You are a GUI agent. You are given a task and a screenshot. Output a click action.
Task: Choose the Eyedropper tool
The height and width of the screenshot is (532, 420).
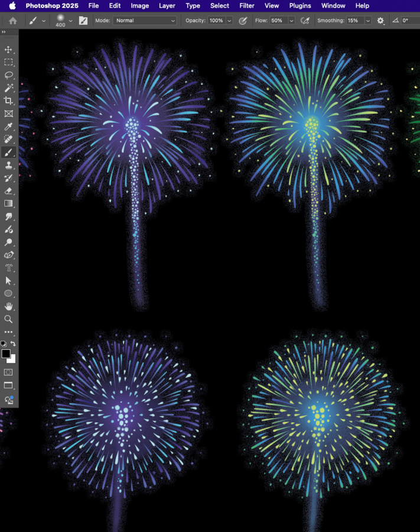coord(8,126)
